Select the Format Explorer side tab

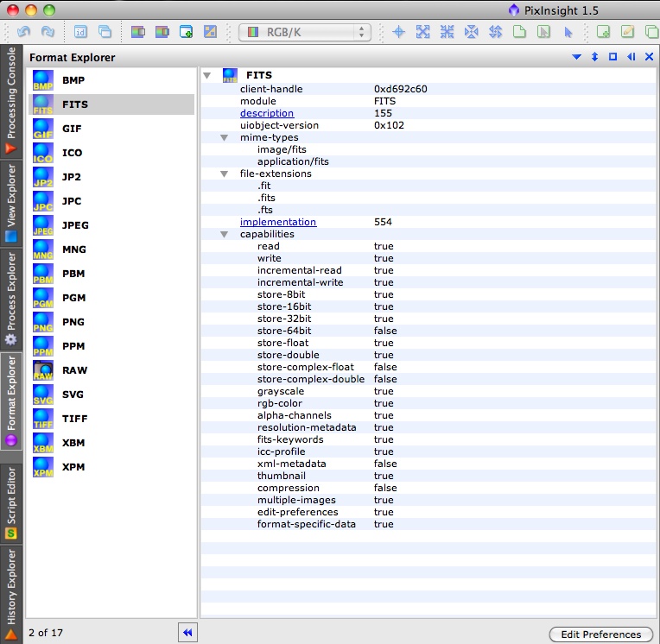point(11,401)
